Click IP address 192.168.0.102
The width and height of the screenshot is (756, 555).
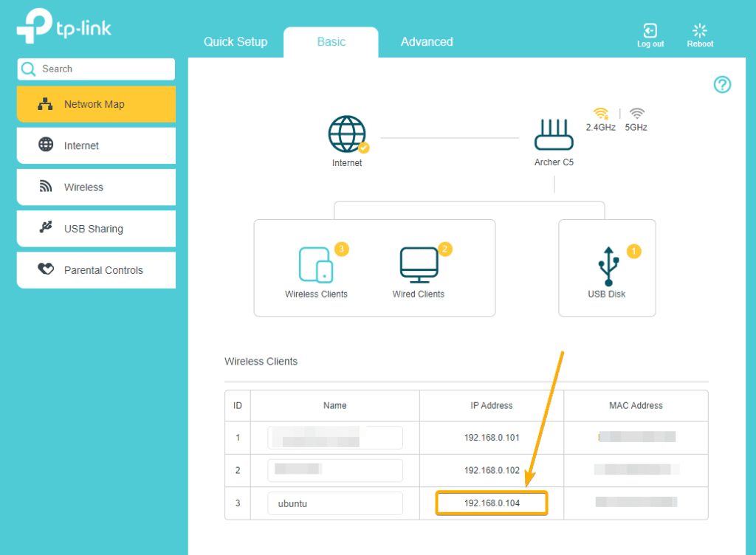coord(492,470)
